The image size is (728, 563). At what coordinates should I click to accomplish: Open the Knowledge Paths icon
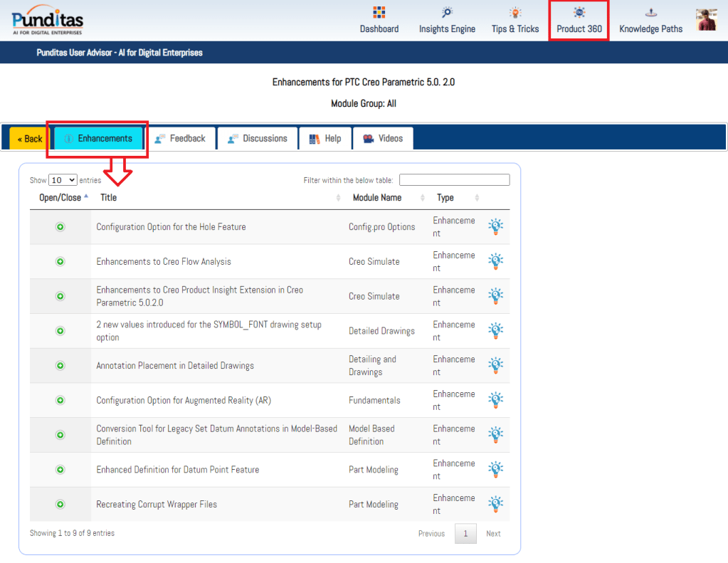pos(650,13)
